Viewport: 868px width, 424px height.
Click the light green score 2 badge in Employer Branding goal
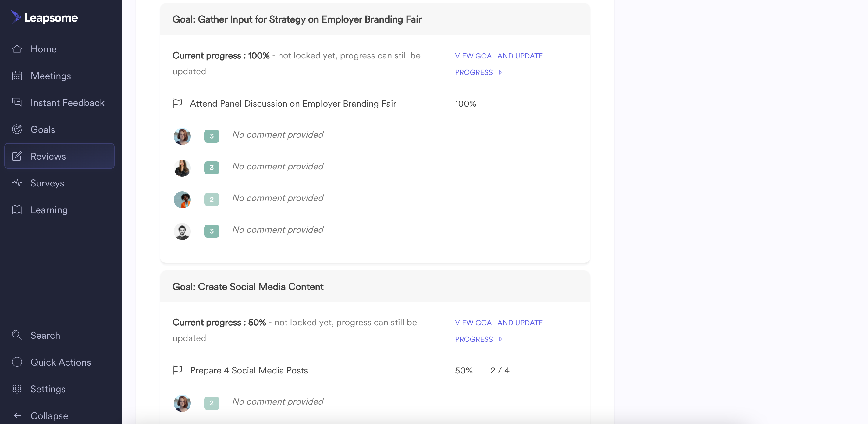[x=212, y=200]
